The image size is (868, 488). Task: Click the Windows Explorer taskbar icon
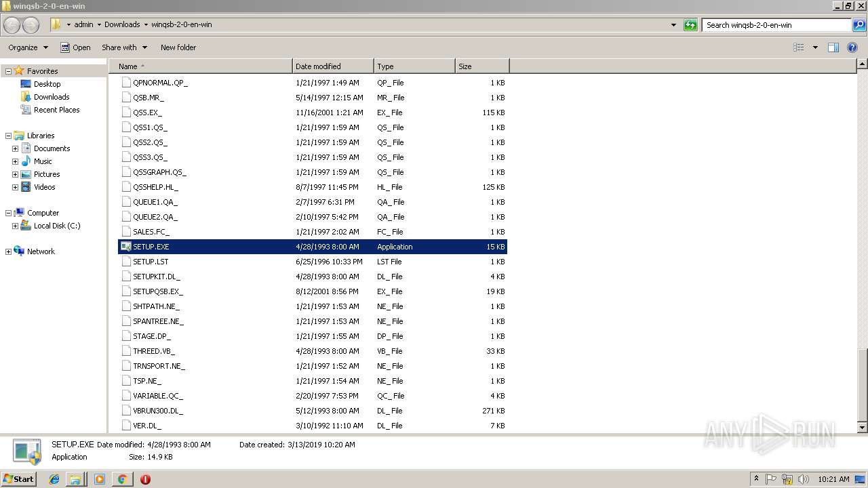75,479
